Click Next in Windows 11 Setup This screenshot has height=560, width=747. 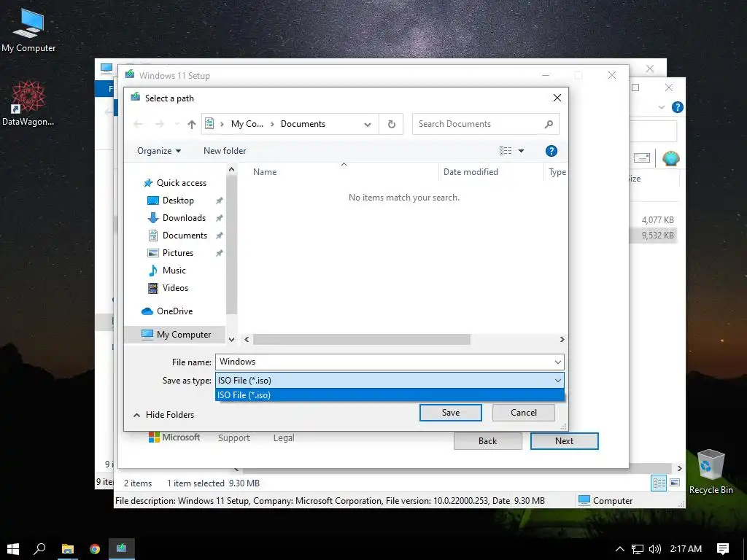(564, 441)
